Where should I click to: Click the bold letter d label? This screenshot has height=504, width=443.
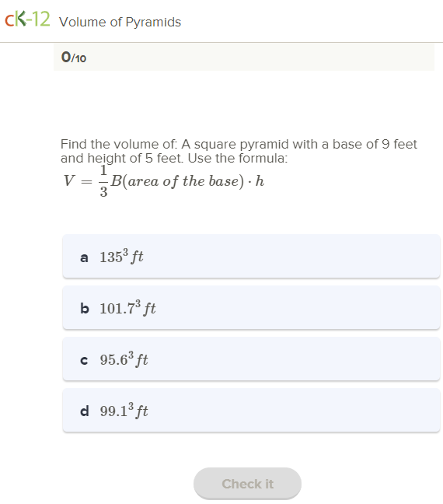(85, 411)
